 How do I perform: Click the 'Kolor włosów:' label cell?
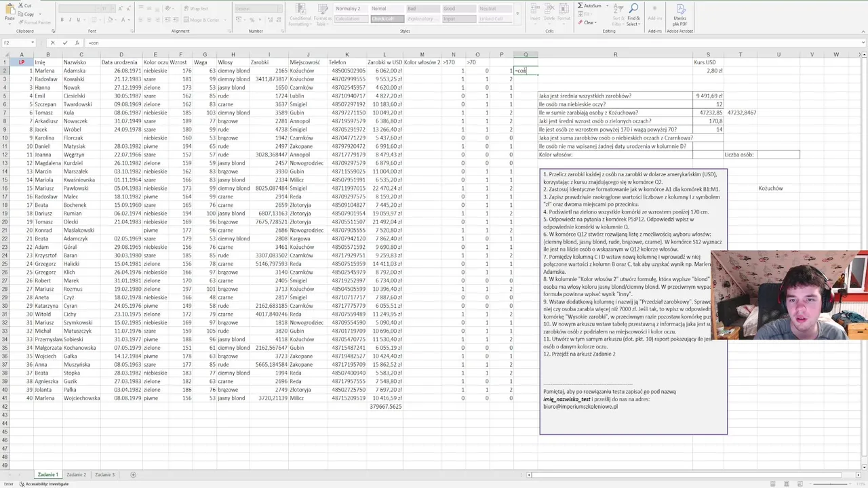click(615, 155)
